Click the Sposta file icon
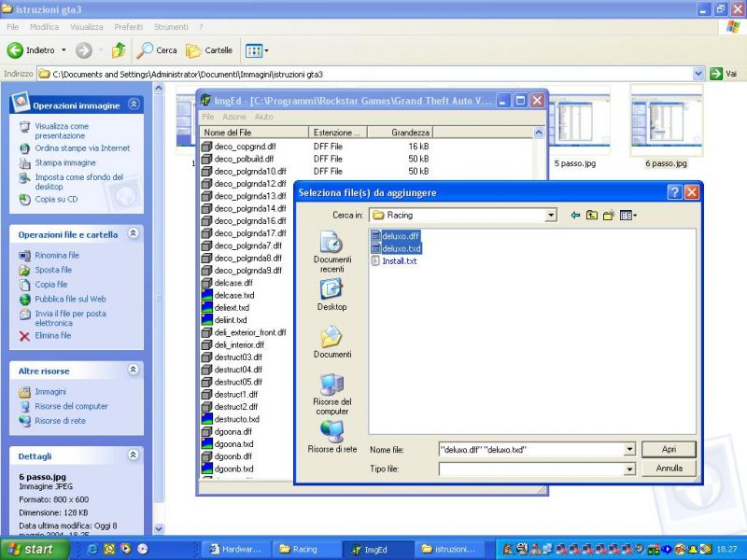The image size is (747, 560). (24, 270)
